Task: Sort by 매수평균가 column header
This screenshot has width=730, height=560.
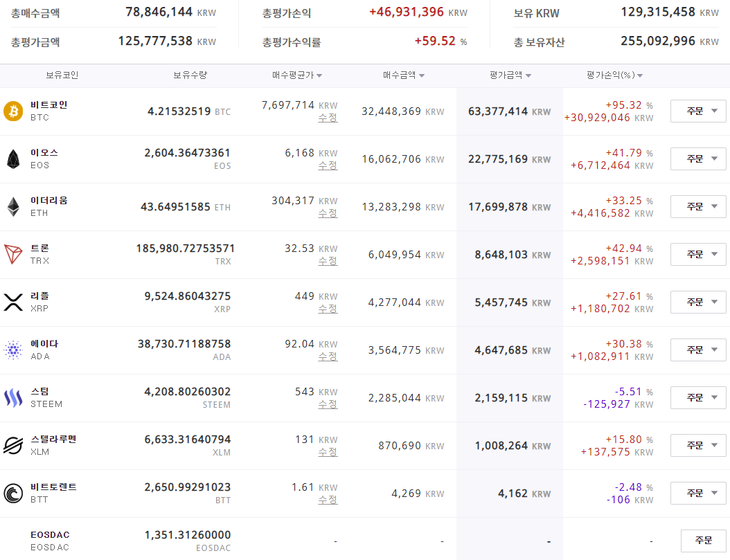Action: pyautogui.click(x=297, y=75)
